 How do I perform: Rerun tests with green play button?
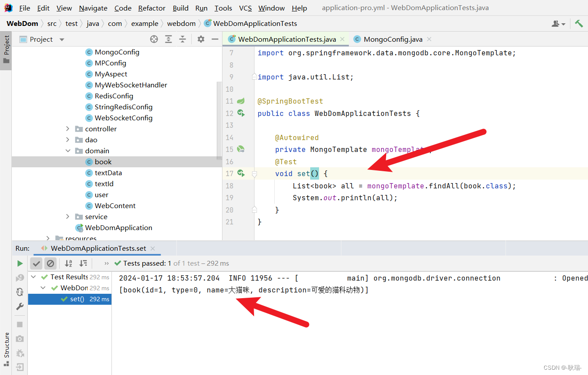pos(20,263)
